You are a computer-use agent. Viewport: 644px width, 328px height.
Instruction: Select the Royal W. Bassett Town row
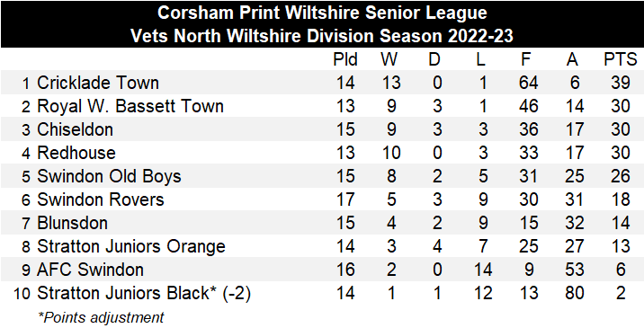tap(322, 106)
